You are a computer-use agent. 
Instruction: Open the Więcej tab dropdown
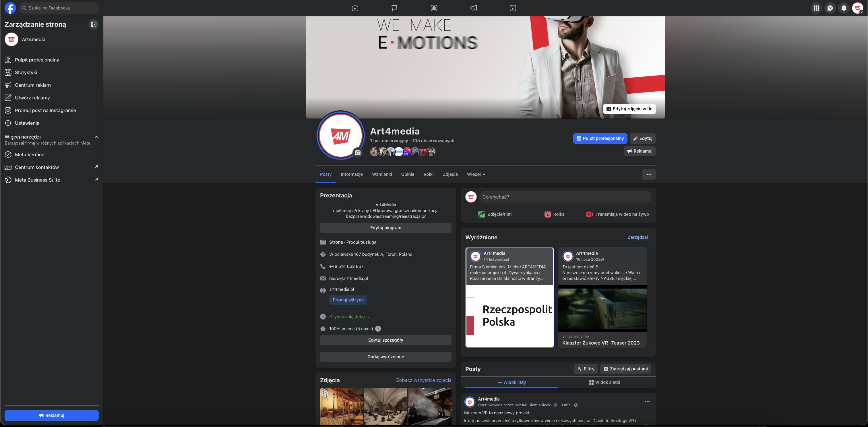[476, 174]
